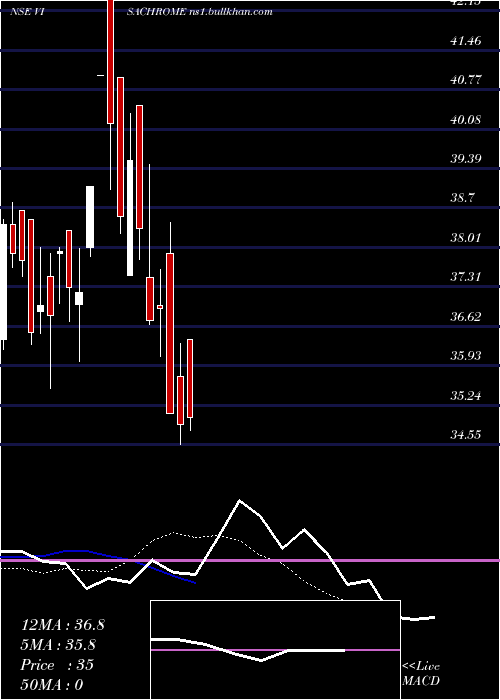
Task: Click the 38.7 price axis label
Action: point(463,198)
